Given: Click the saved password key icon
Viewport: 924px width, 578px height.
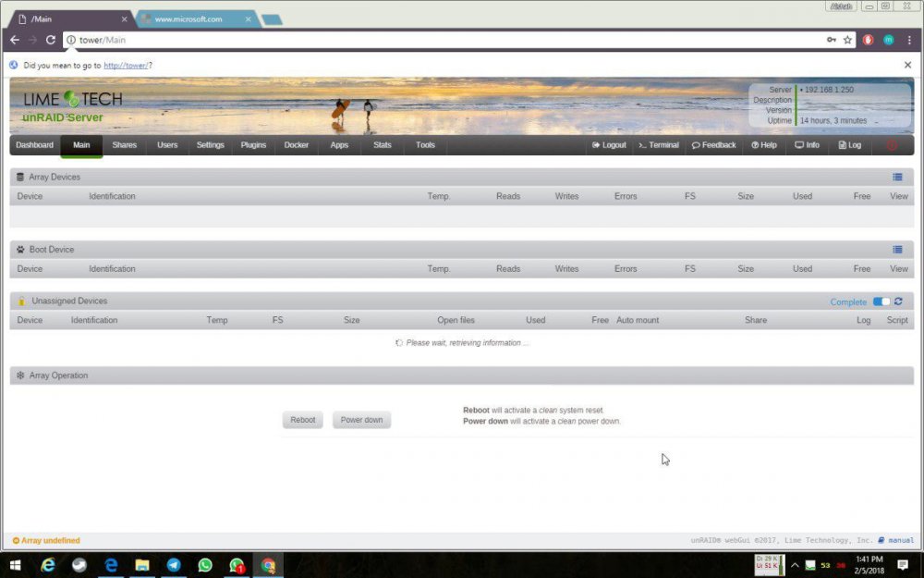Looking at the screenshot, I should point(832,40).
